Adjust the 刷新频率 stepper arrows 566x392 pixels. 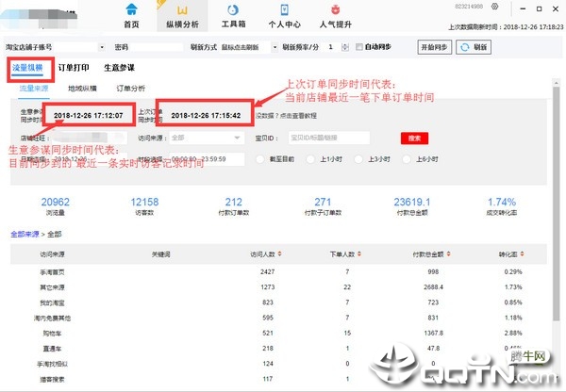[345, 47]
